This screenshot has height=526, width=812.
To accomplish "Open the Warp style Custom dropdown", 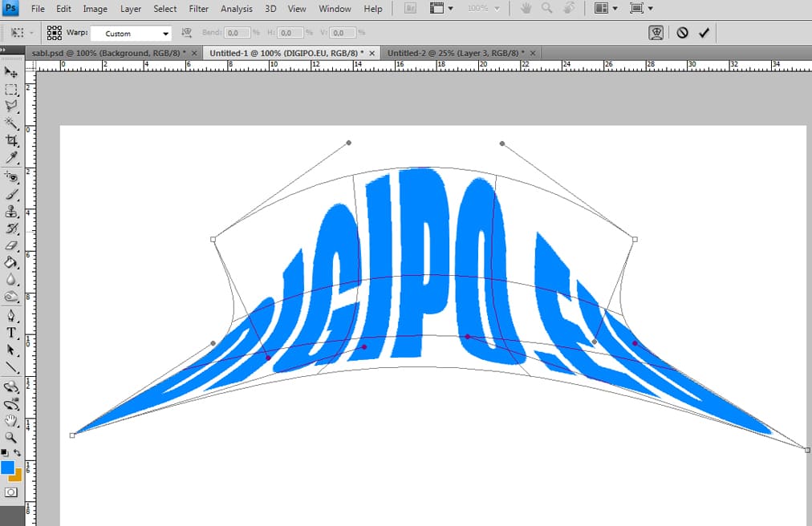I will pyautogui.click(x=131, y=34).
